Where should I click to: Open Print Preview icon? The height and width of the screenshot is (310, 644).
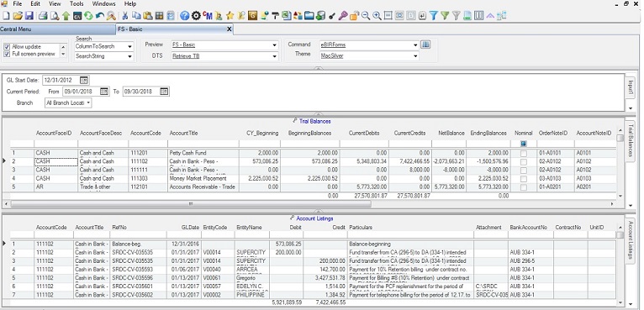(54, 16)
